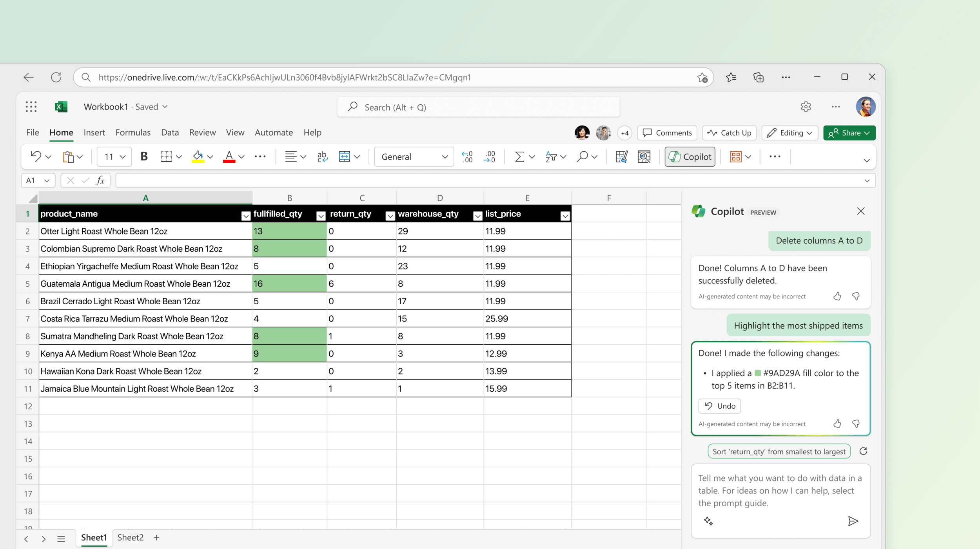Click the Insert Function icon in formula bar
This screenshot has width=980, height=549.
tap(100, 180)
